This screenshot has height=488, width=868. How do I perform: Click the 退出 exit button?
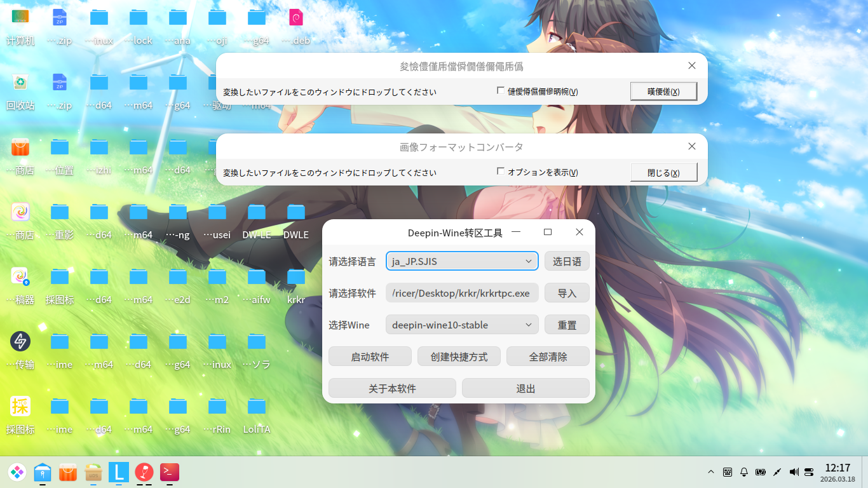point(526,388)
